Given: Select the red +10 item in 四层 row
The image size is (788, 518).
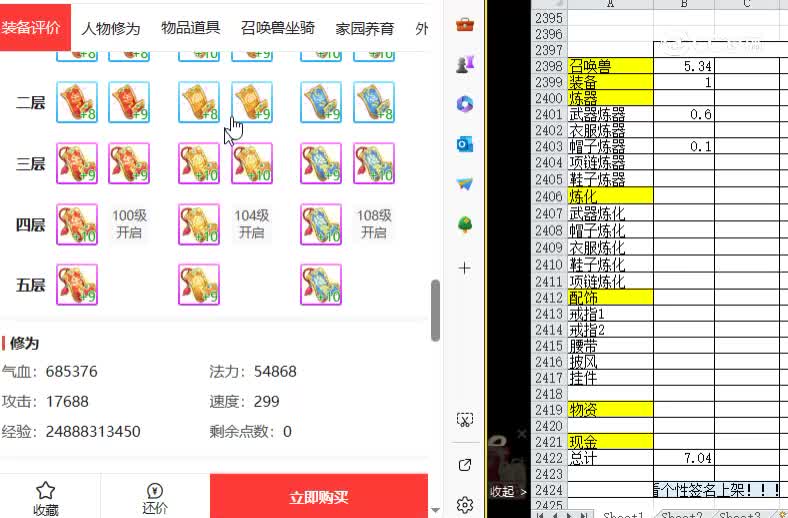Looking at the screenshot, I should [77, 224].
